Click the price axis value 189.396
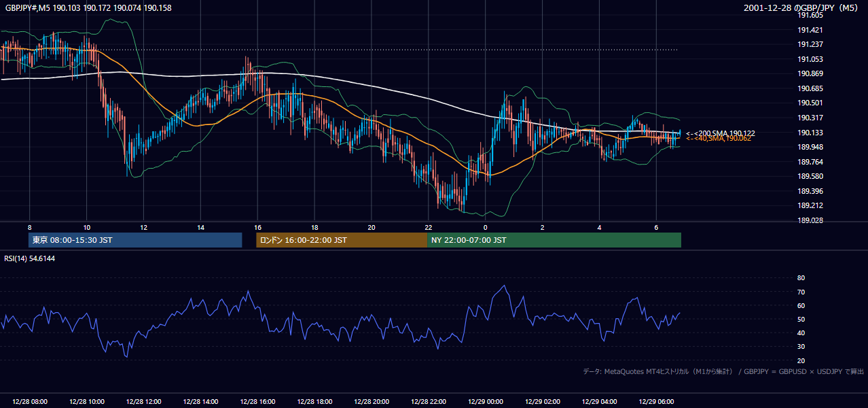The image size is (868, 408). (x=810, y=191)
